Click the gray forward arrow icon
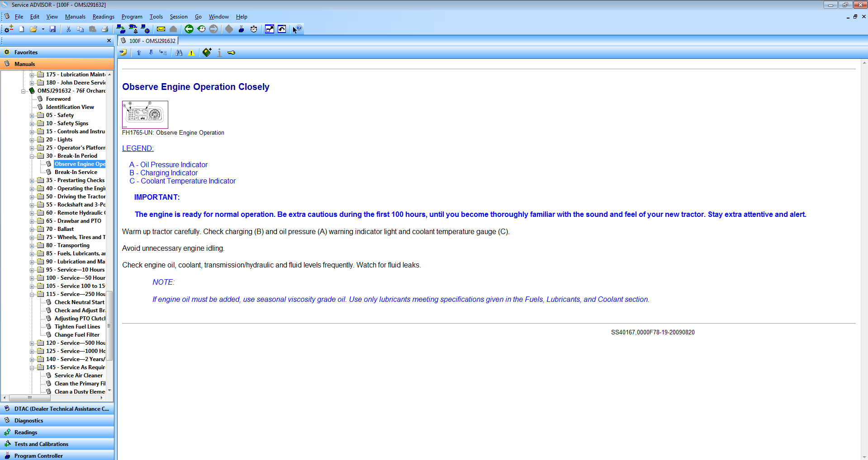Image resolution: width=868 pixels, height=460 pixels. tap(213, 29)
